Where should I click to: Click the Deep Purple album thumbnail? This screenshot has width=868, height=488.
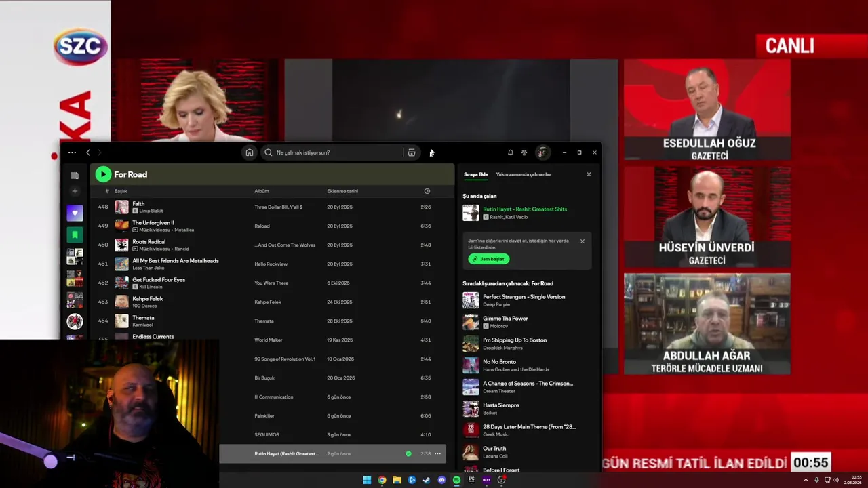pos(471,300)
